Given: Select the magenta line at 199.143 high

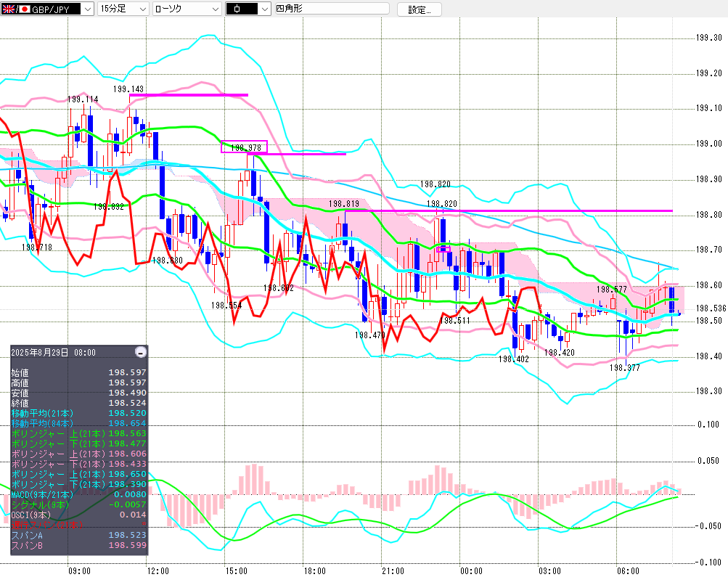Looking at the screenshot, I should tap(189, 95).
